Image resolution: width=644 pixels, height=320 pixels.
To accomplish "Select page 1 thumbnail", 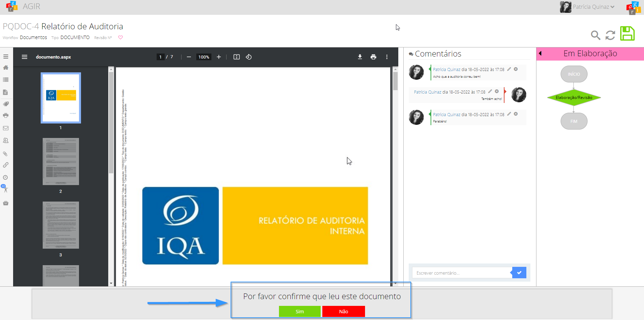I will 61,98.
